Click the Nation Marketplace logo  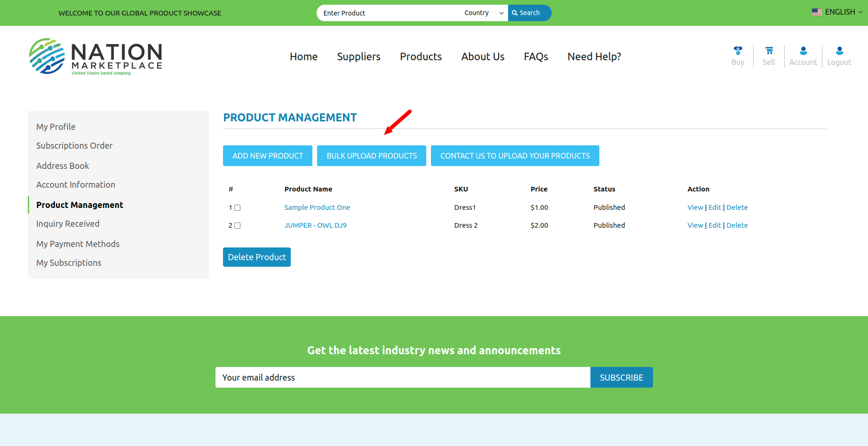click(x=96, y=56)
